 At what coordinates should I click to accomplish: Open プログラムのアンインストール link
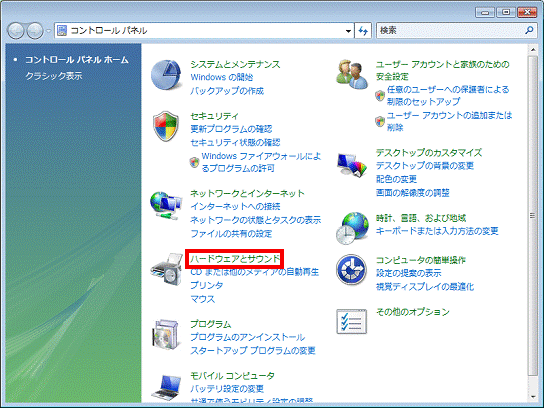(247, 337)
